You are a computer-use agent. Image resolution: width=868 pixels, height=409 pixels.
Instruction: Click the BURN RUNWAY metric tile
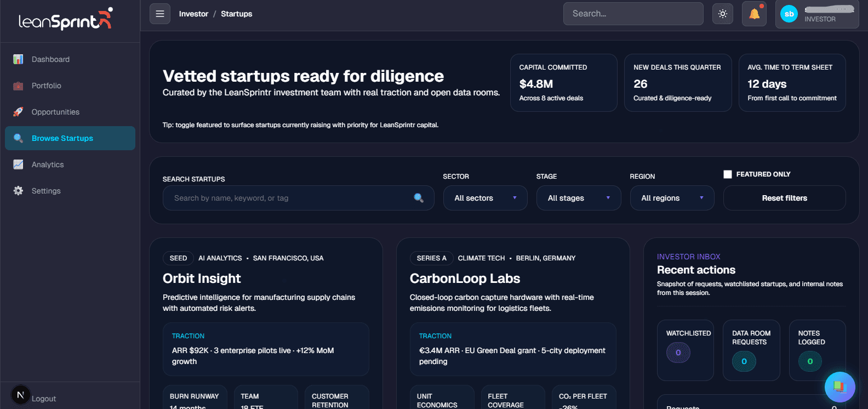[195, 397]
